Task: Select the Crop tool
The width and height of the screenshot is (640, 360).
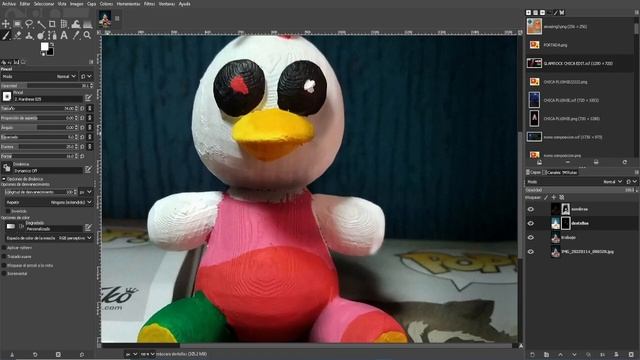Action: click(x=52, y=24)
